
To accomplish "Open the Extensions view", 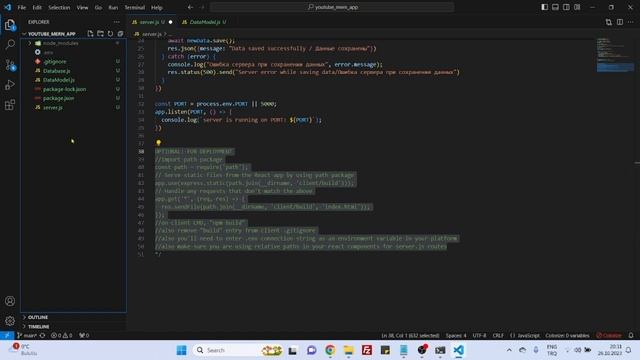I will [x=10, y=105].
